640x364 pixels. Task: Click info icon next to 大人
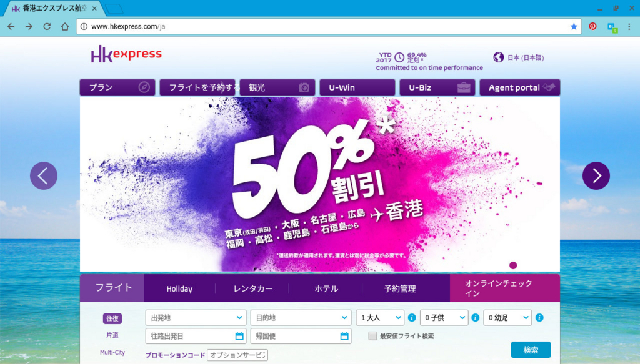coord(412,318)
